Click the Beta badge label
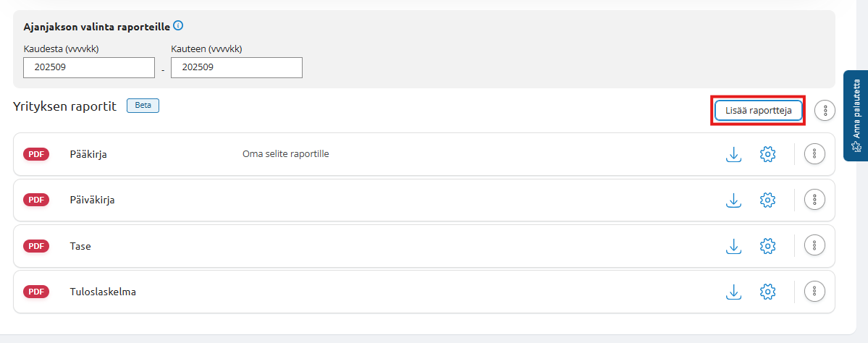 [143, 106]
